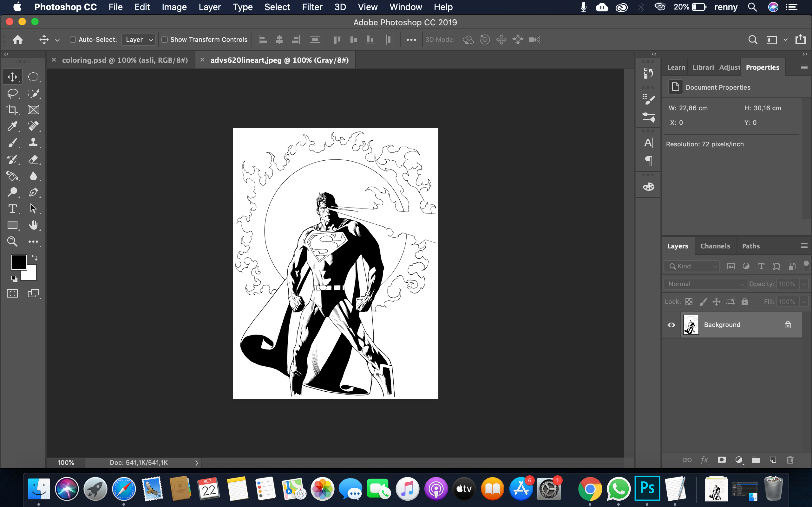The width and height of the screenshot is (812, 507).
Task: Select the Eyedropper tool
Action: pyautogui.click(x=12, y=126)
